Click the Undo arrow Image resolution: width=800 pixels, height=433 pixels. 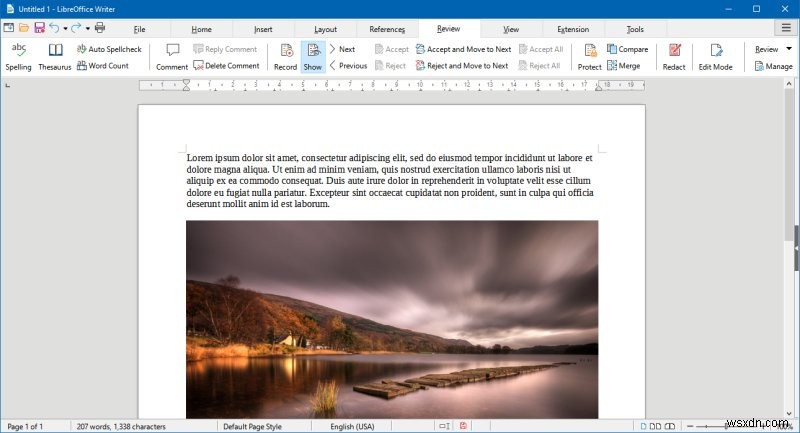[x=54, y=28]
